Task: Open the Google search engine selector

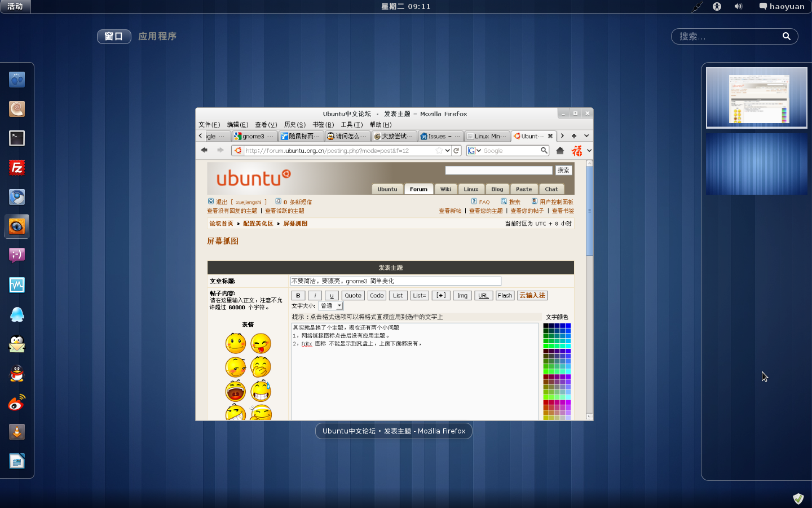Action: [x=474, y=151]
